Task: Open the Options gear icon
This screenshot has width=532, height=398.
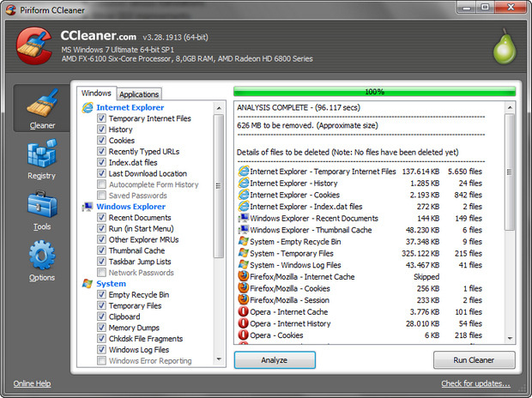Action: click(42, 255)
